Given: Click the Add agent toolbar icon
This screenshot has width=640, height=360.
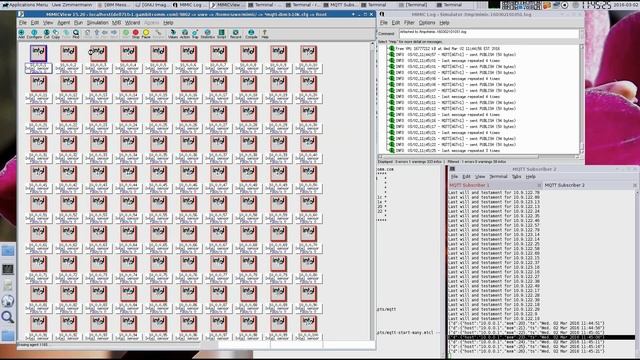Looking at the screenshot, I should pos(21,34).
